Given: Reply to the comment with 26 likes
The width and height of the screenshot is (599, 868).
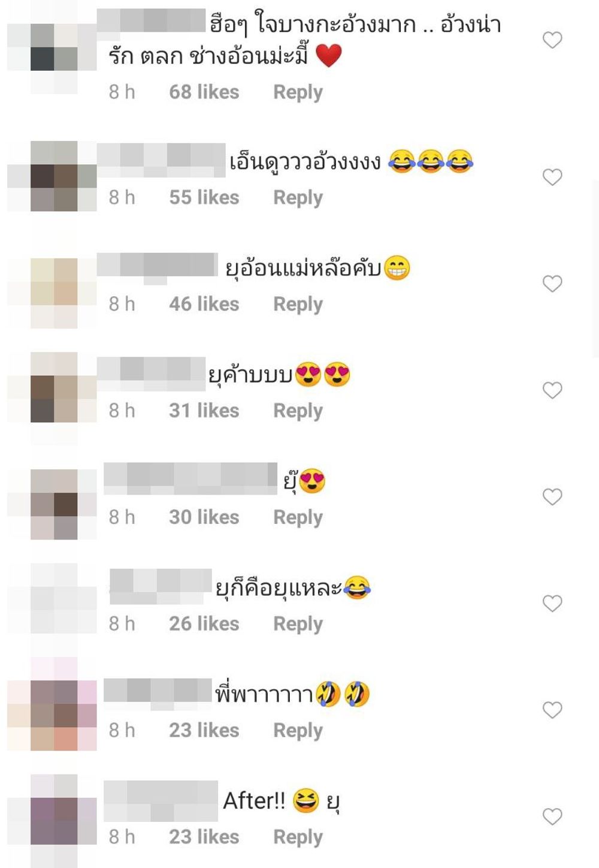Looking at the screenshot, I should (x=298, y=624).
